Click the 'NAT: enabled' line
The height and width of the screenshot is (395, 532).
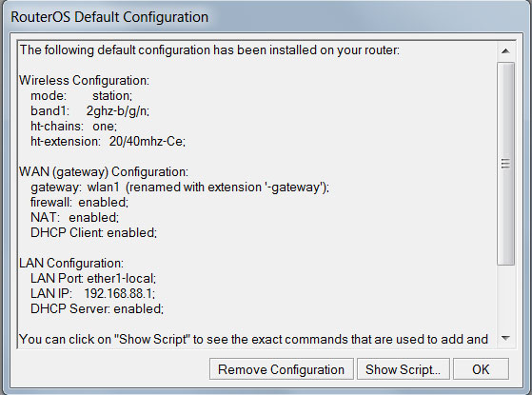click(x=74, y=218)
